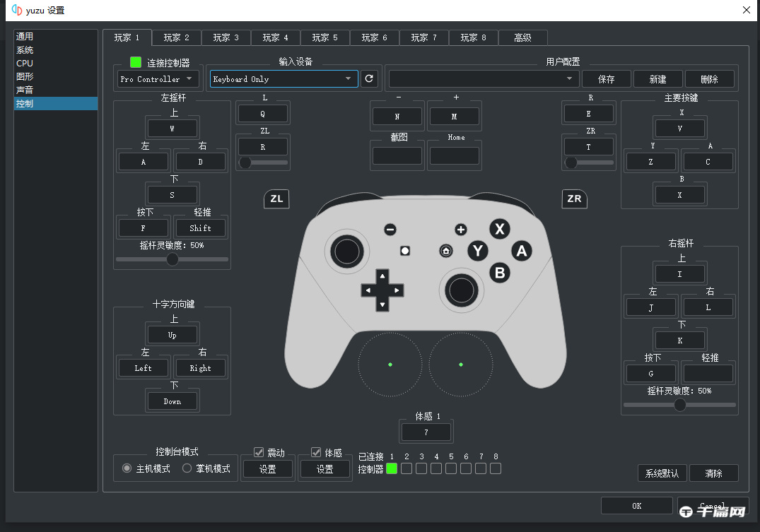The image size is (760, 532).
Task: Click the X button on controller image
Action: pos(500,229)
